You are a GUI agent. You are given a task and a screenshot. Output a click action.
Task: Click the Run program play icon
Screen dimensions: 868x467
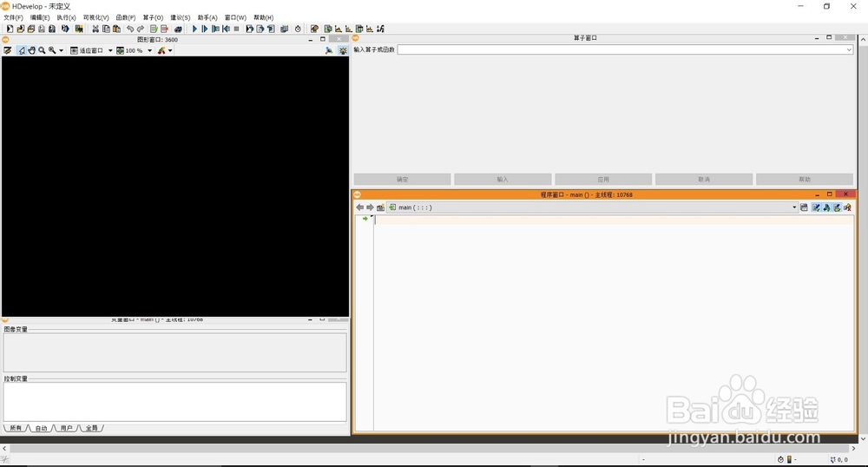point(194,29)
